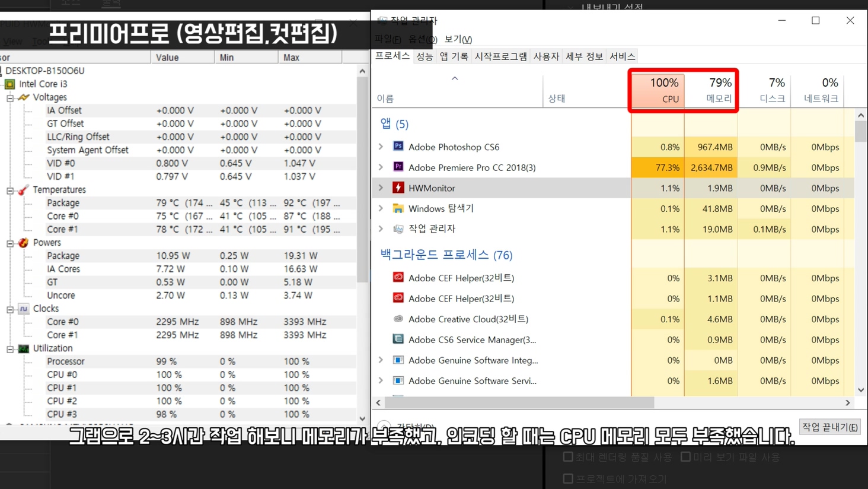Click the 작업 관리자 process icon

398,228
